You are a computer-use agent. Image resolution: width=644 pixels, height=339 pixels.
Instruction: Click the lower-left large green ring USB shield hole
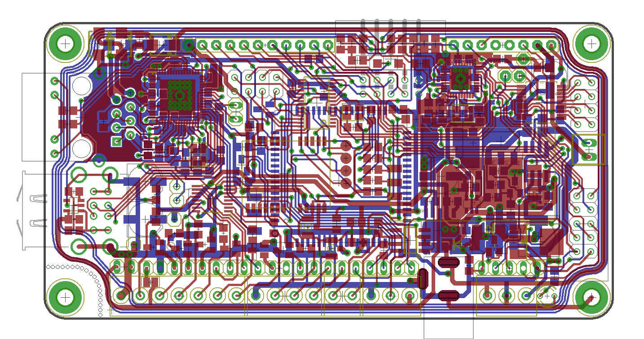(x=79, y=246)
